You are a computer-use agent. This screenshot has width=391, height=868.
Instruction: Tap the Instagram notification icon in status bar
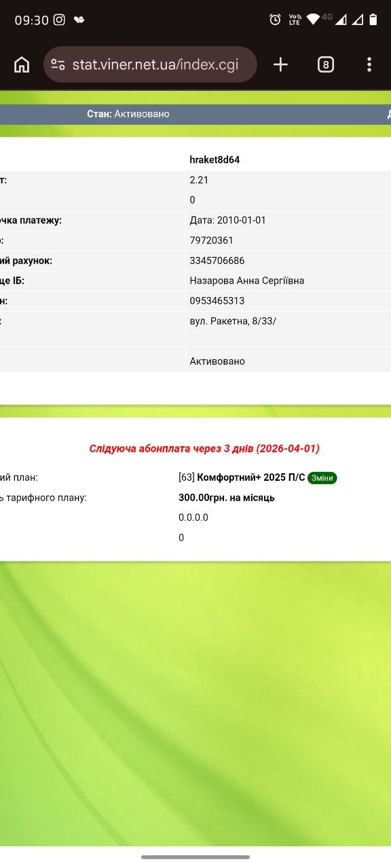coord(59,20)
